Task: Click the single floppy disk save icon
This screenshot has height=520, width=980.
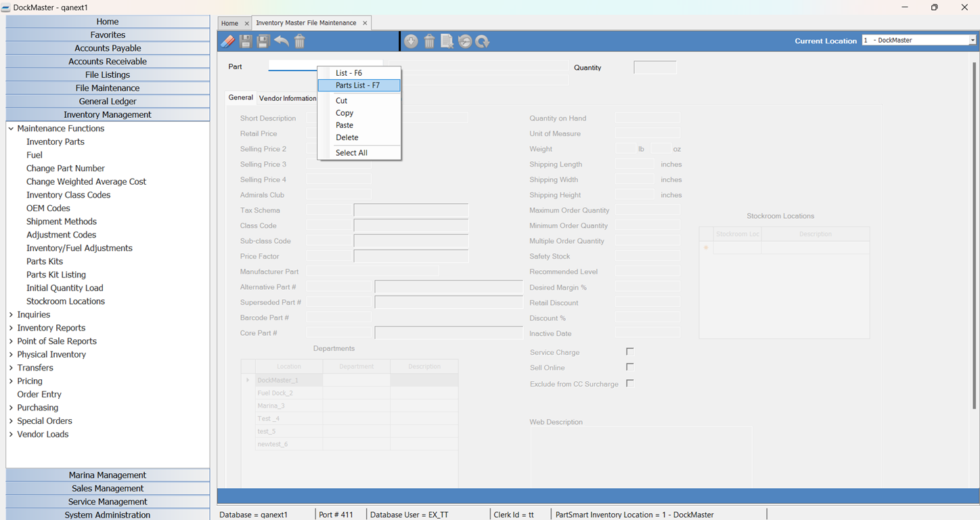Action: (246, 41)
